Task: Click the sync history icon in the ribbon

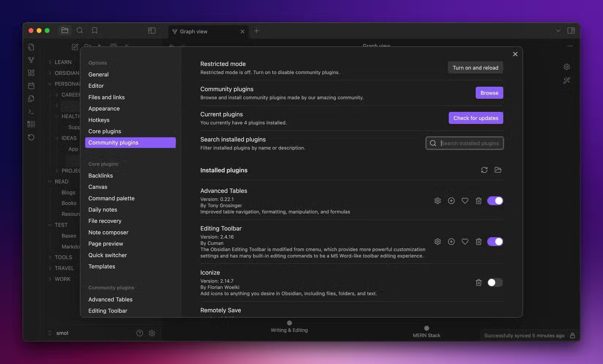Action: [31, 137]
